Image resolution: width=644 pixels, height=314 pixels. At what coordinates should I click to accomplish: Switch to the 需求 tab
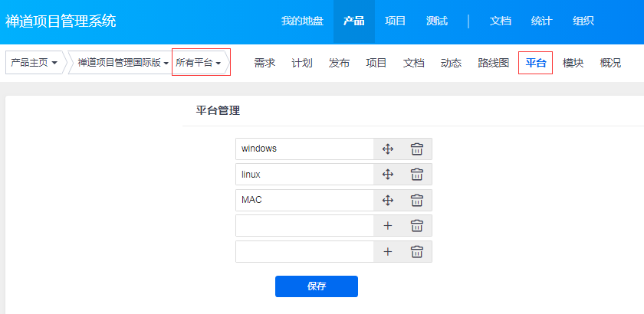(x=264, y=63)
